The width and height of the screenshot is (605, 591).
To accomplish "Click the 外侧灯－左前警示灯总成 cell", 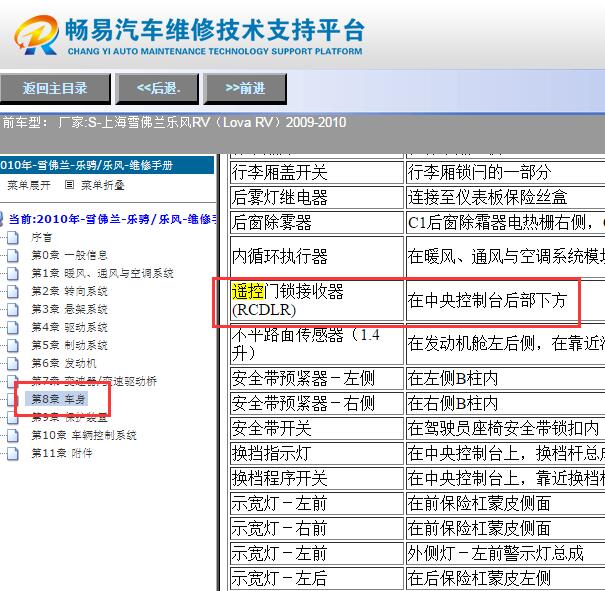I will (505, 554).
